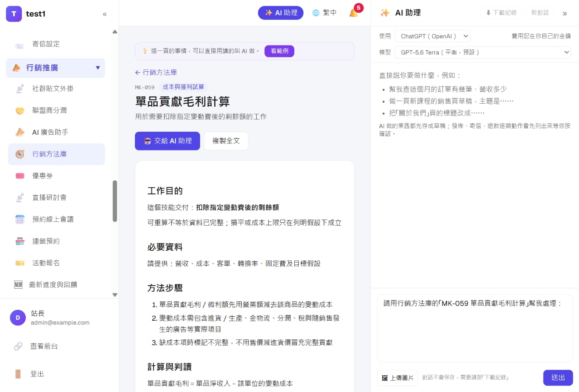The image size is (579, 392).
Task: Click the megaphone icon beside 行銷推廣
Action: tap(16, 68)
